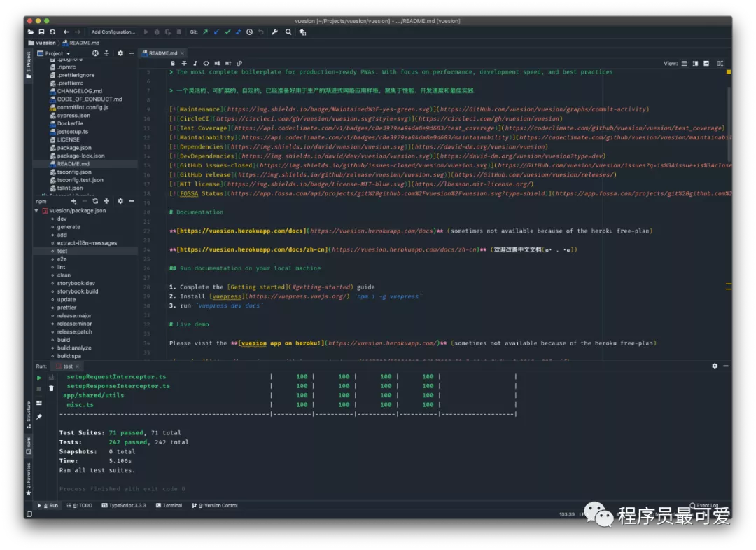
Task: Open the 4: Run tool window tab
Action: tap(48, 506)
